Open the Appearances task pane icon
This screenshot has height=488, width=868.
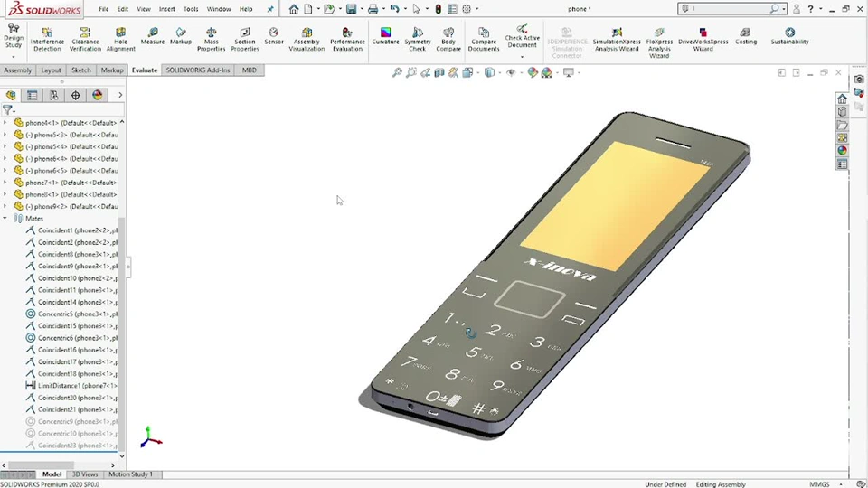pyautogui.click(x=842, y=151)
